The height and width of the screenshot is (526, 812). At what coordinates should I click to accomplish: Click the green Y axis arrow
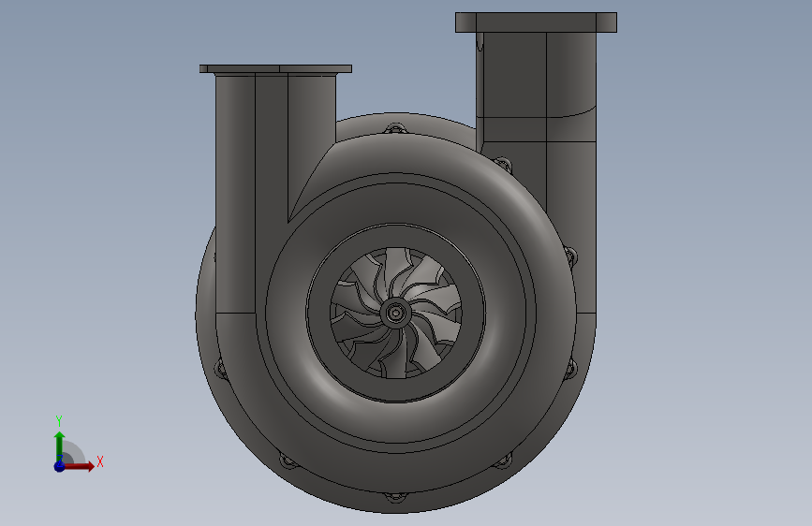pos(60,446)
